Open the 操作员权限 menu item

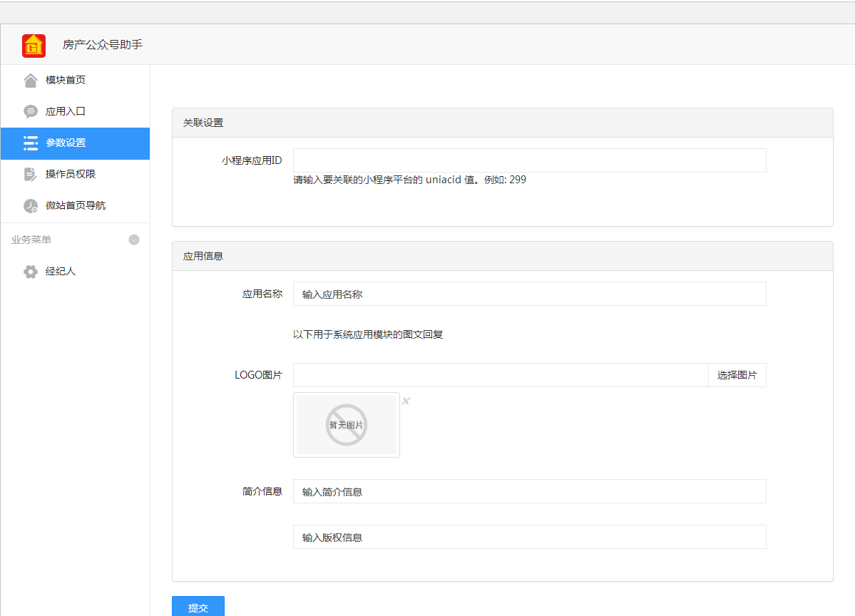[x=76, y=175]
